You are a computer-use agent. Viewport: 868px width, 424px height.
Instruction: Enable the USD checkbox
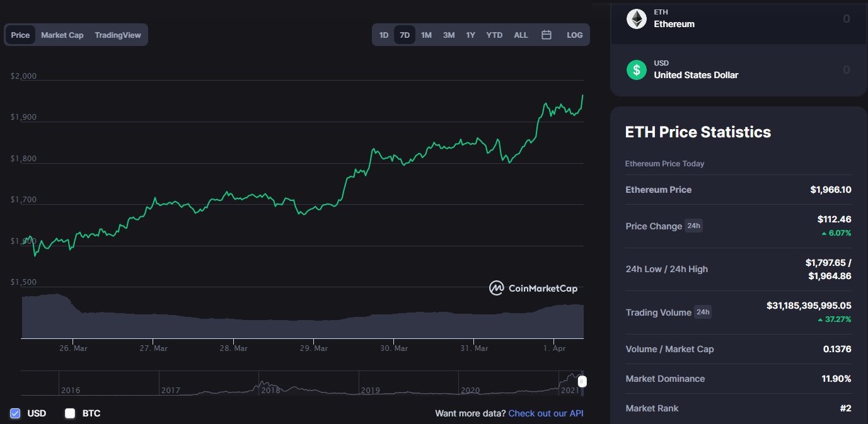point(15,413)
